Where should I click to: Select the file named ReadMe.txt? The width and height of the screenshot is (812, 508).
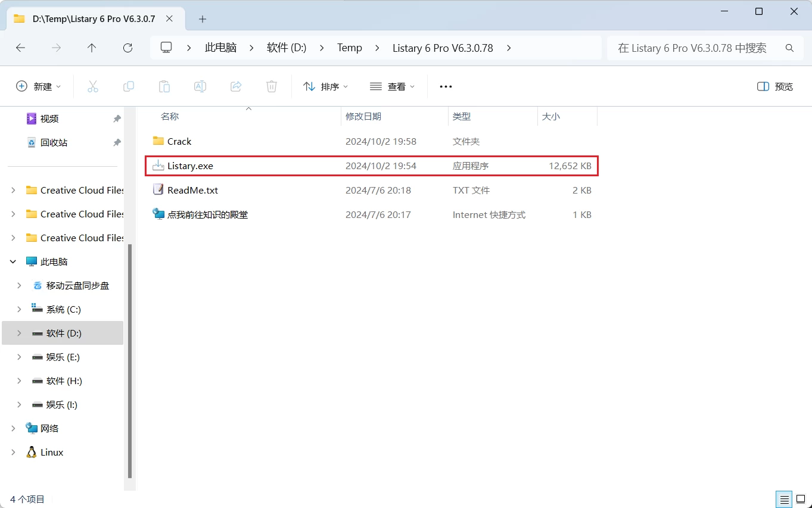point(193,190)
